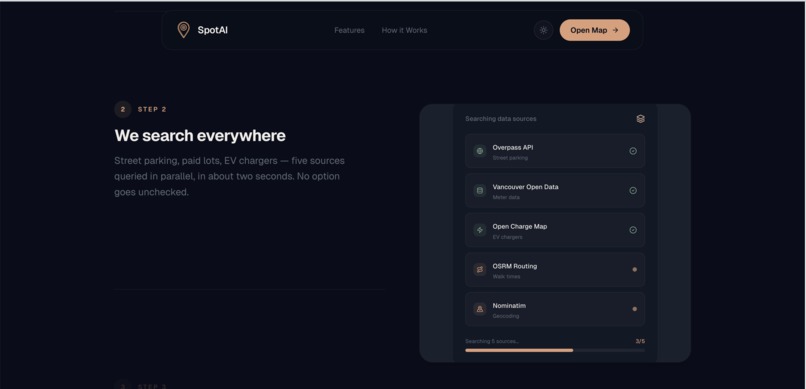
Task: Click the SpotAI map pin logo
Action: (x=184, y=30)
